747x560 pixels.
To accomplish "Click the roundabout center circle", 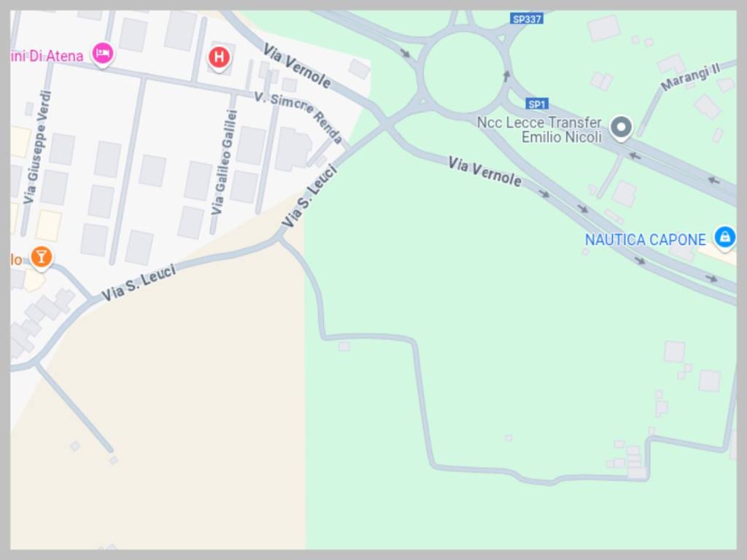I will coord(463,72).
